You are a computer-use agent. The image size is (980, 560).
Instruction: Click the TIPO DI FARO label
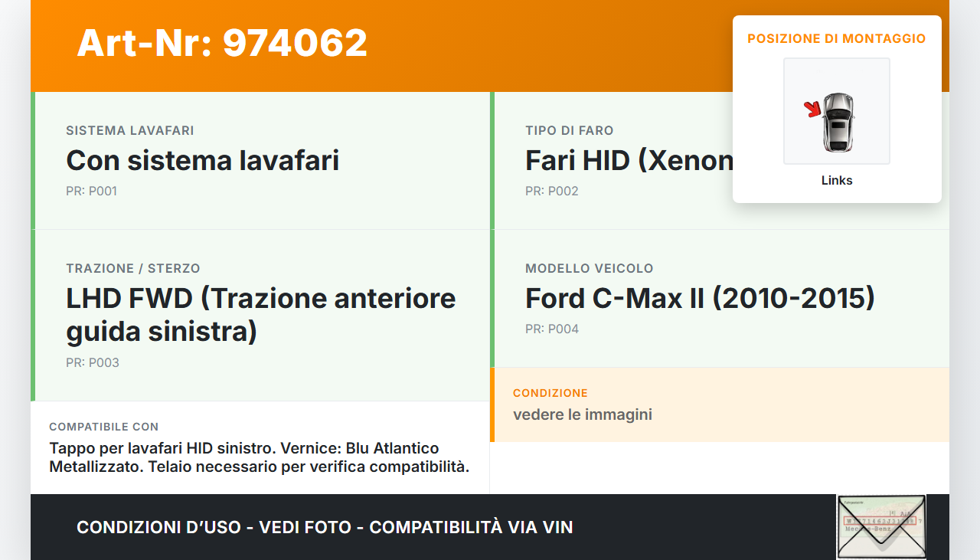pyautogui.click(x=570, y=131)
